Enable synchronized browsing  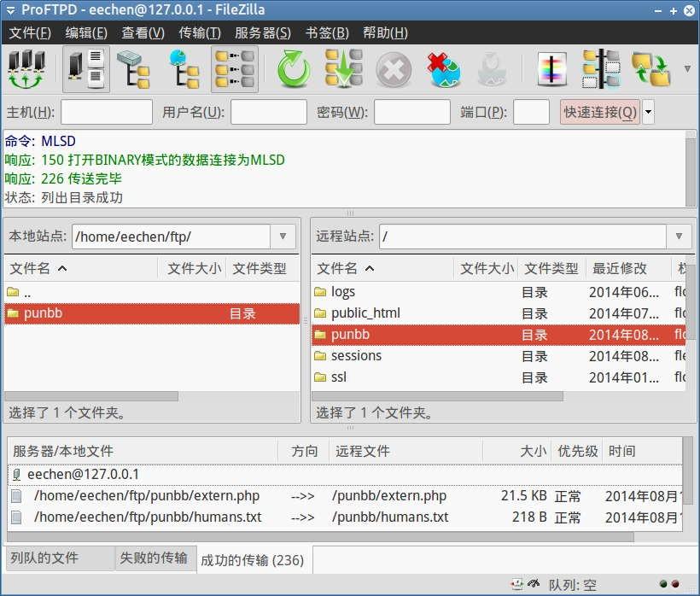[646, 68]
